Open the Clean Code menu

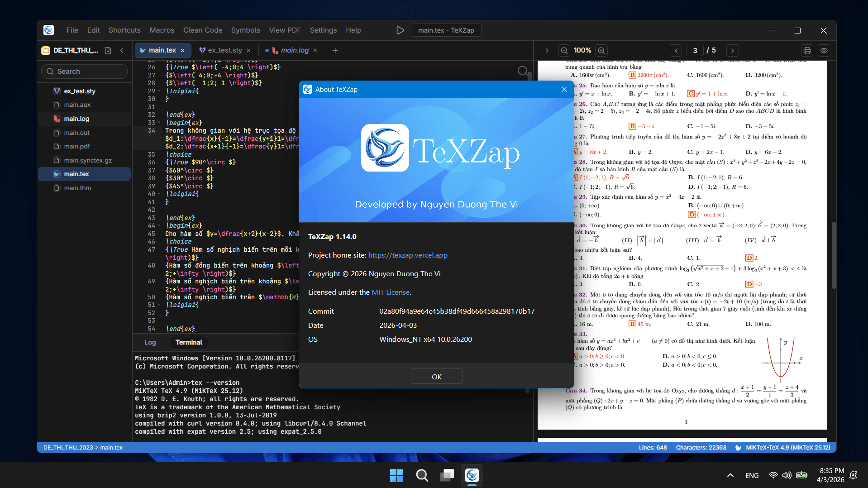pos(203,30)
